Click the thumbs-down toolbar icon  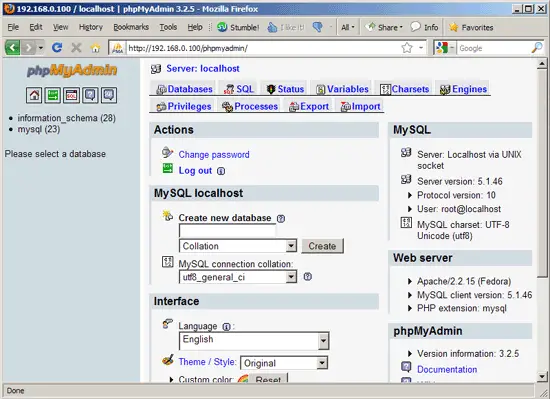pos(318,27)
